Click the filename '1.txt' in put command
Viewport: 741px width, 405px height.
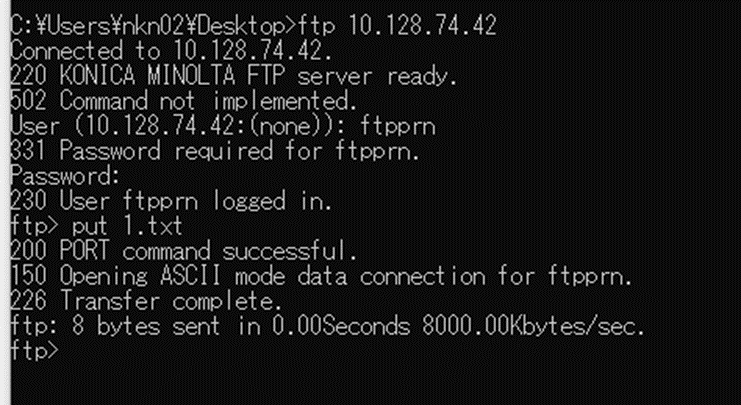tap(152, 227)
